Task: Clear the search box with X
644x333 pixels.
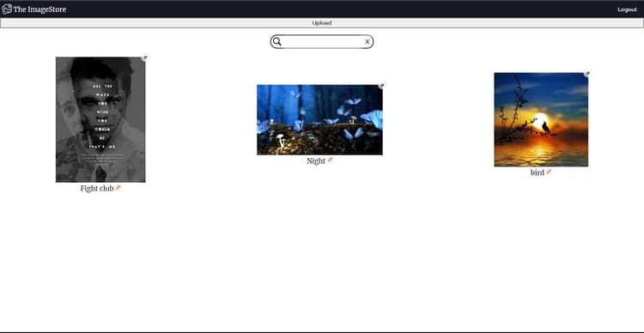Action: pos(368,41)
